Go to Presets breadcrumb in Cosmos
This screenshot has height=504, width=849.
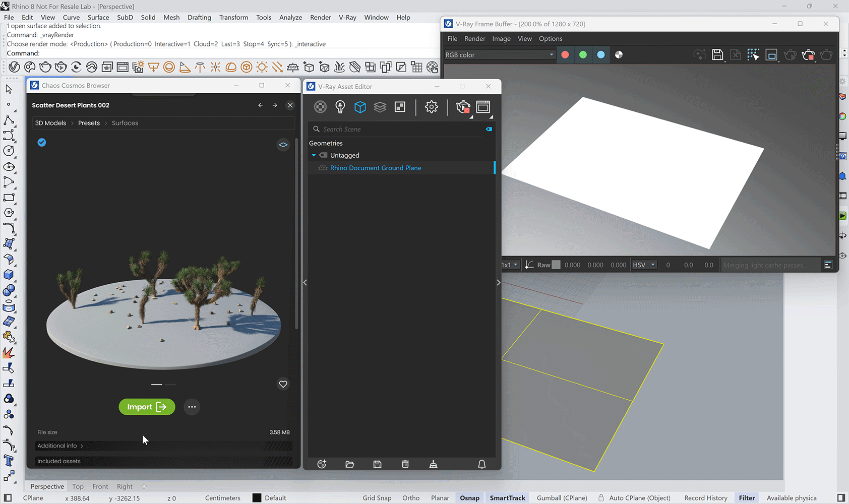point(89,123)
